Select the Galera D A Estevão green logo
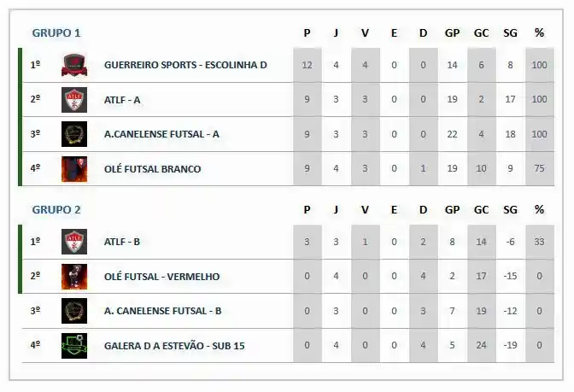The image size is (574, 392). pyautogui.click(x=74, y=346)
